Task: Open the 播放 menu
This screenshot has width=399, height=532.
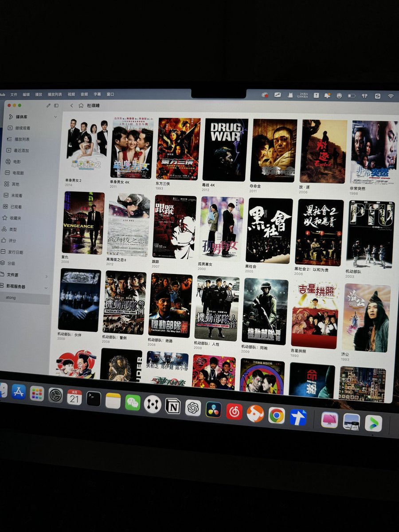Action: click(39, 94)
